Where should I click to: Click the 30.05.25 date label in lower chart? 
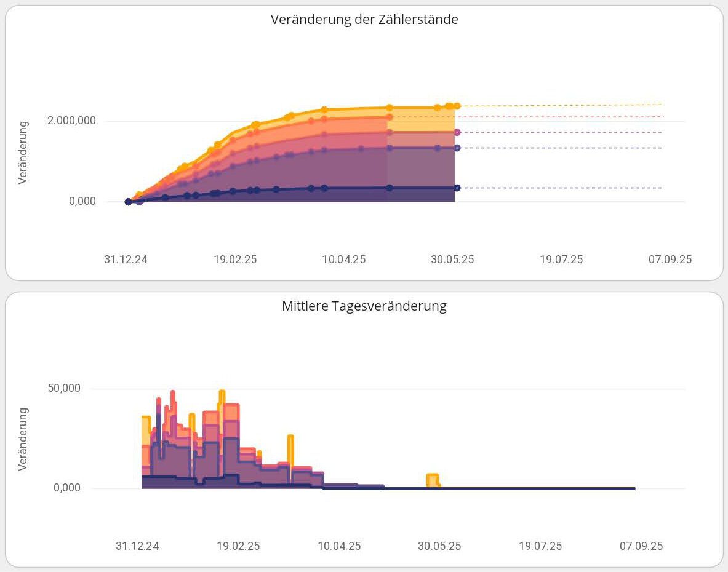point(439,546)
